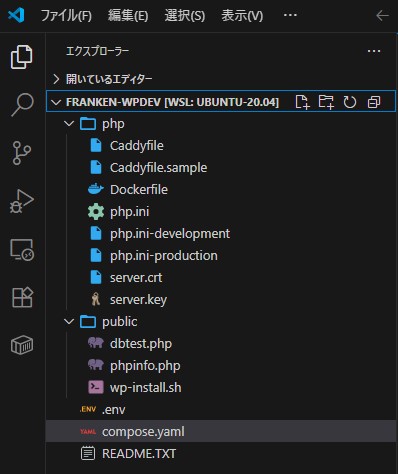Click the エクスプローラー panel title
Viewport: 398px width, 474px height.
(97, 51)
